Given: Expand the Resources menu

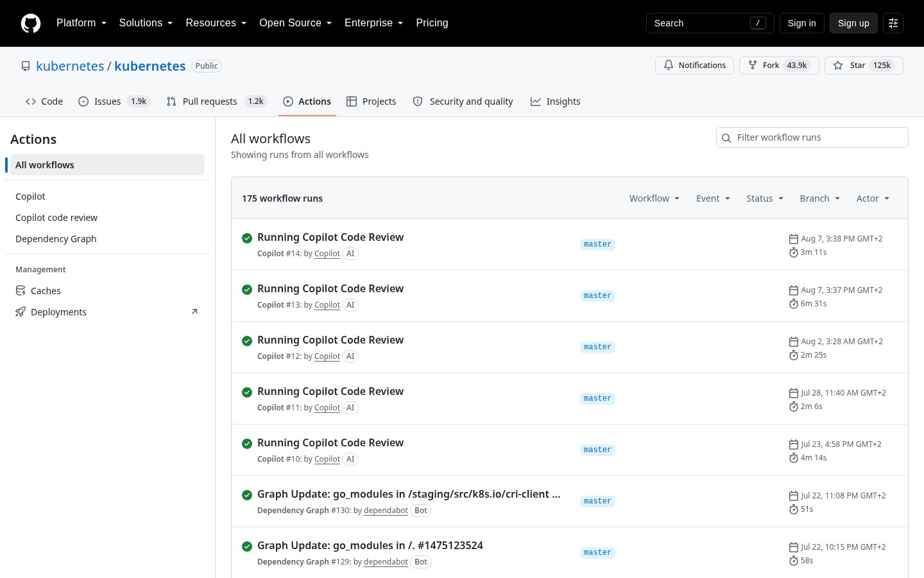Looking at the screenshot, I should tap(216, 23).
